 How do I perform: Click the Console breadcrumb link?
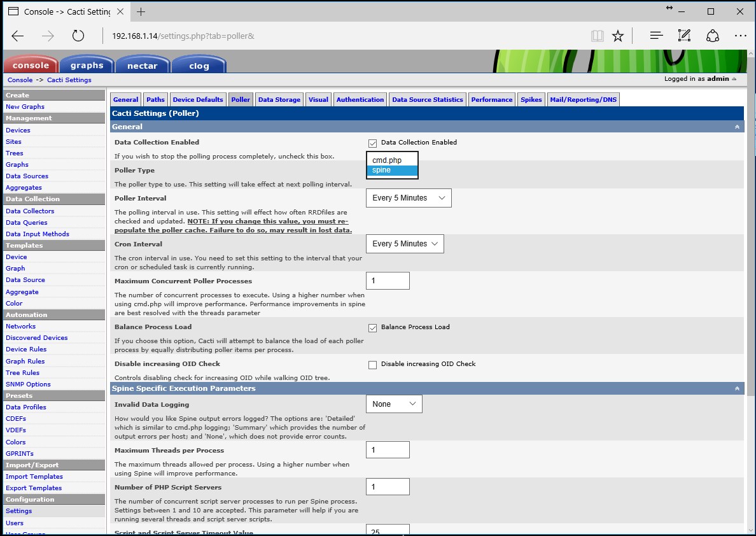click(x=20, y=80)
